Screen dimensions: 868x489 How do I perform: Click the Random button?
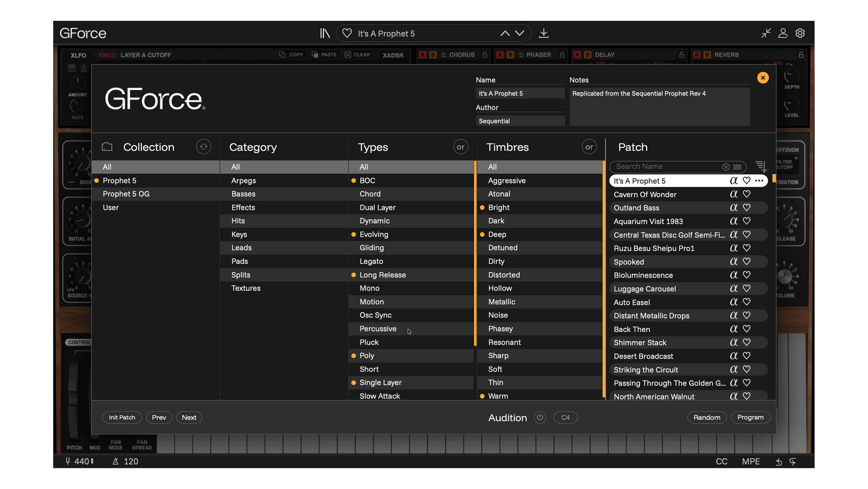(707, 418)
